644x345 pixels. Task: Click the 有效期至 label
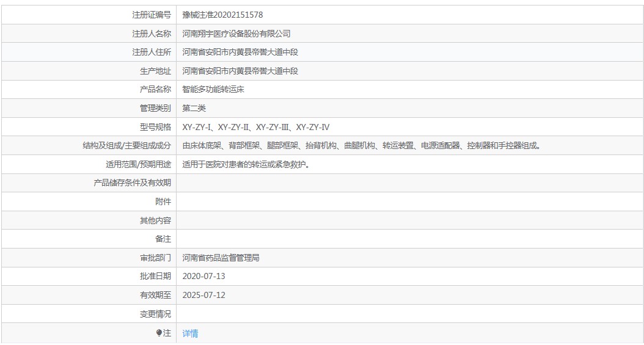point(155,296)
